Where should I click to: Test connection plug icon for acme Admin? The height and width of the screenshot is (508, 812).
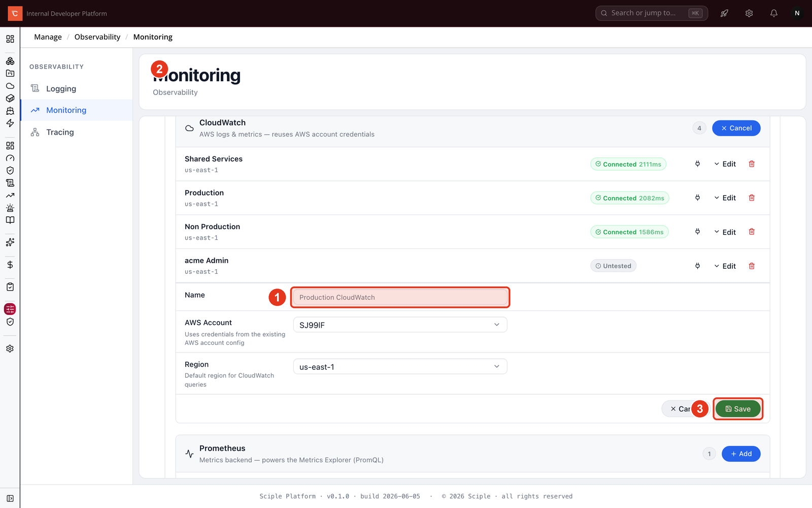(697, 266)
